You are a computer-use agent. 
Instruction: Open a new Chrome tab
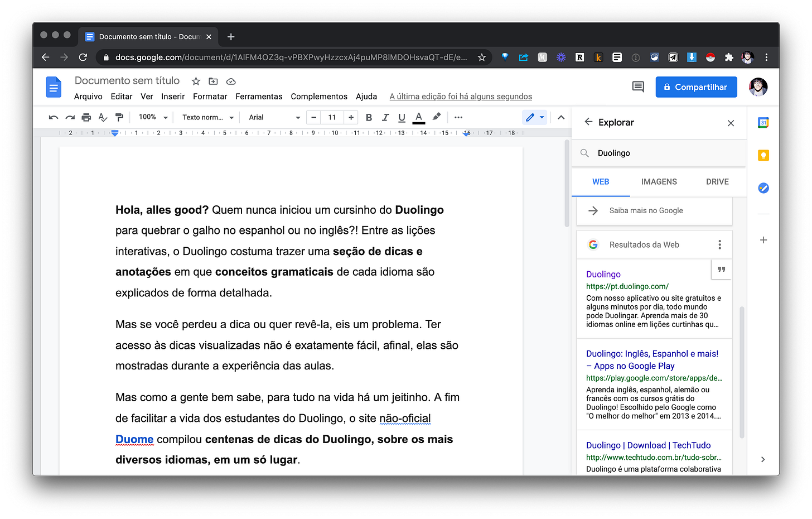[231, 37]
